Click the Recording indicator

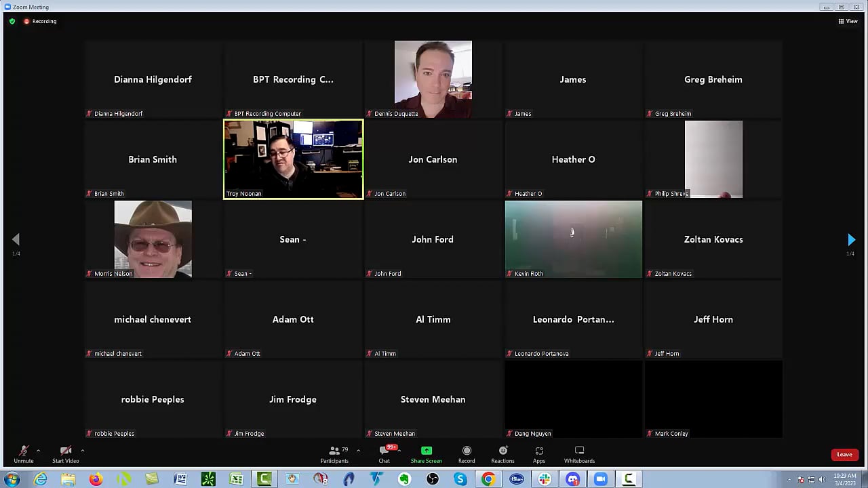click(x=40, y=21)
